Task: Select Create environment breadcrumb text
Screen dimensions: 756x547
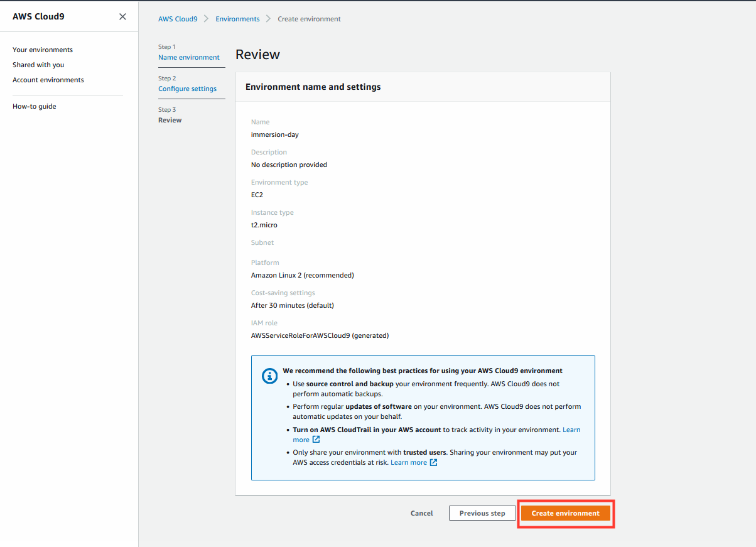Action: click(x=310, y=19)
